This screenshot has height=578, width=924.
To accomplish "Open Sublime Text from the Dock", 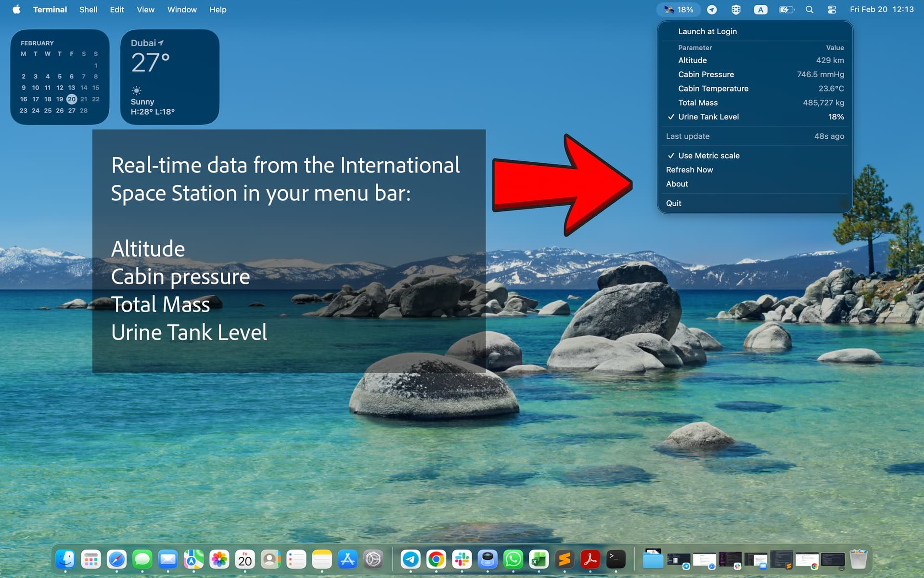I will 565,559.
